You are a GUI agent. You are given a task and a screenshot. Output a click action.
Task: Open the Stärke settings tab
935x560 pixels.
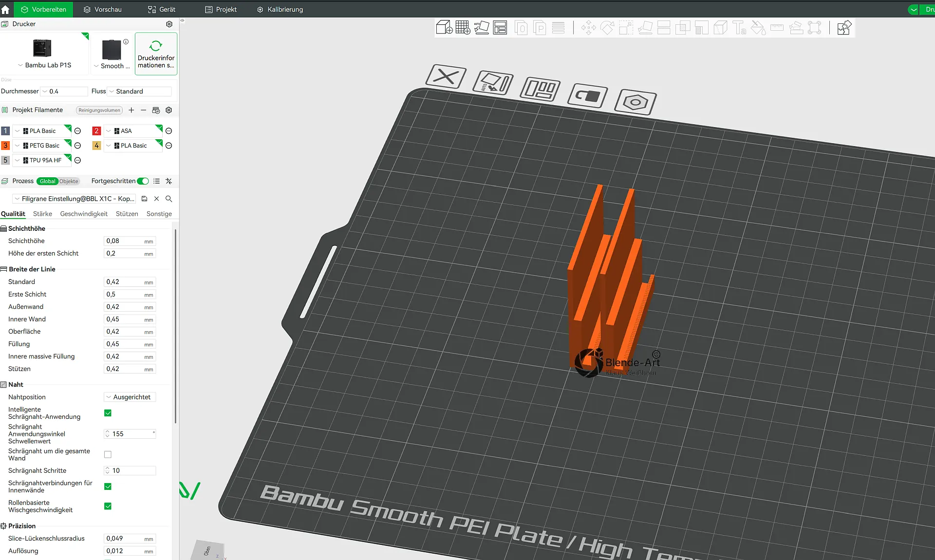pyautogui.click(x=42, y=214)
